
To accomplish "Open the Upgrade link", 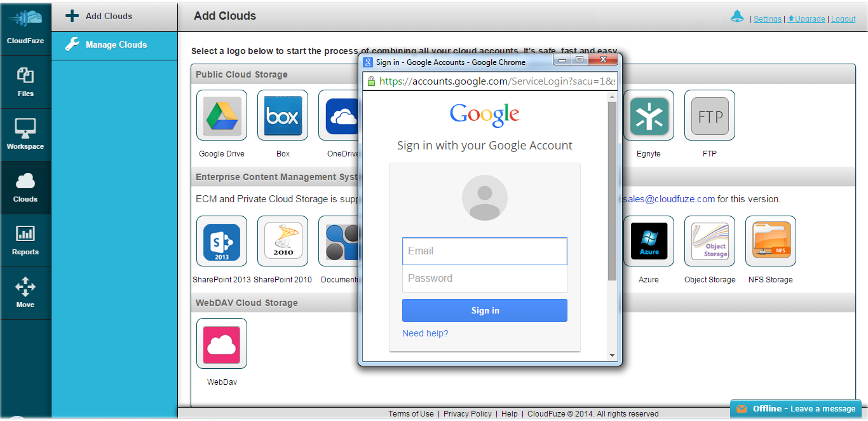I will pos(807,19).
